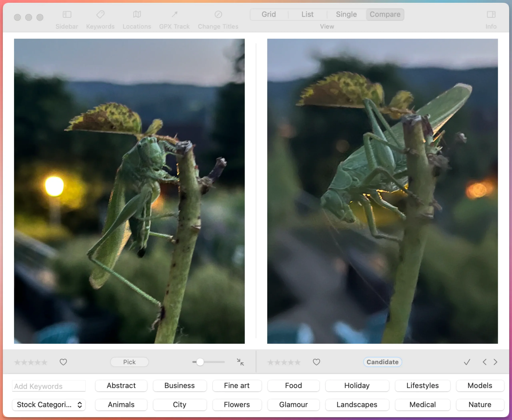Go to next candidate with right chevron
The image size is (512, 420).
point(495,362)
